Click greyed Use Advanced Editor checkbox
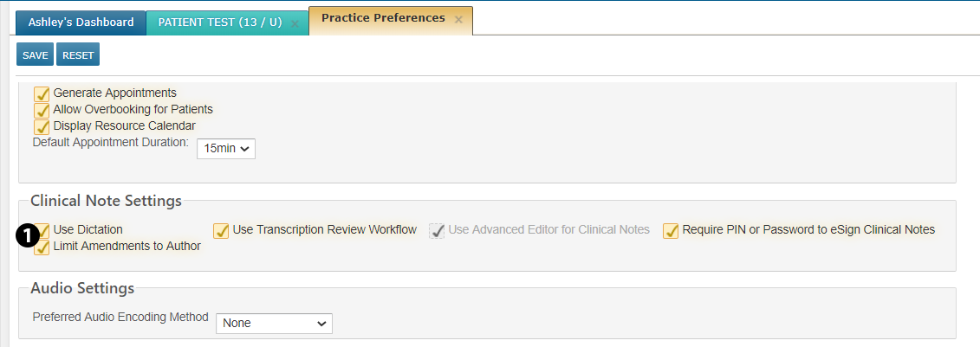The width and height of the screenshot is (980, 347). [x=437, y=230]
